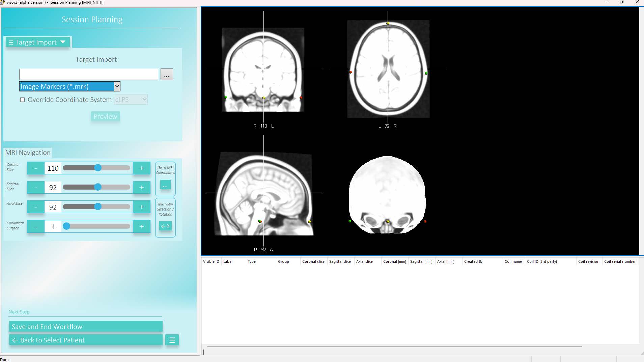The image size is (644, 362).
Task: Click Save and End Workflow
Action: (86, 327)
